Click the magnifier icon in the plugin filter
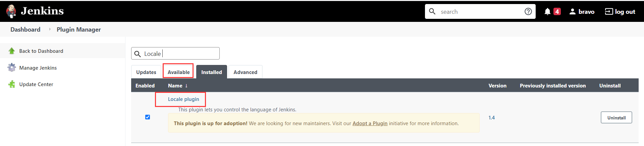The image size is (644, 146). point(138,54)
